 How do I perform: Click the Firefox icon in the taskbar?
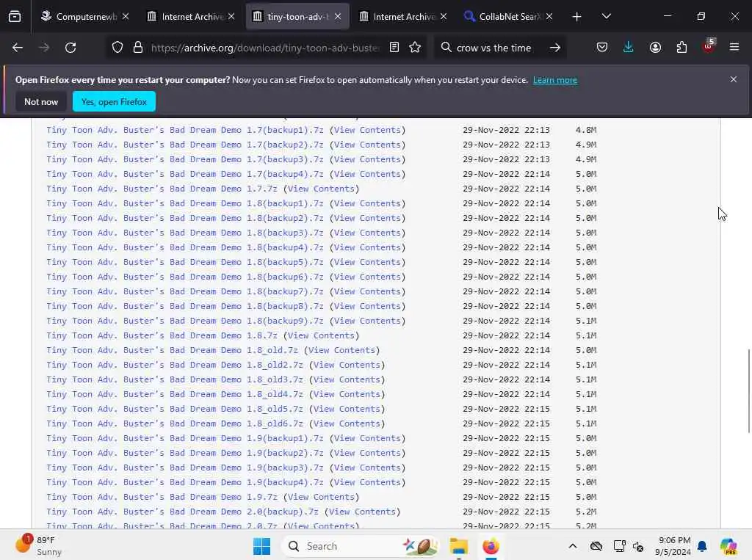click(x=491, y=546)
